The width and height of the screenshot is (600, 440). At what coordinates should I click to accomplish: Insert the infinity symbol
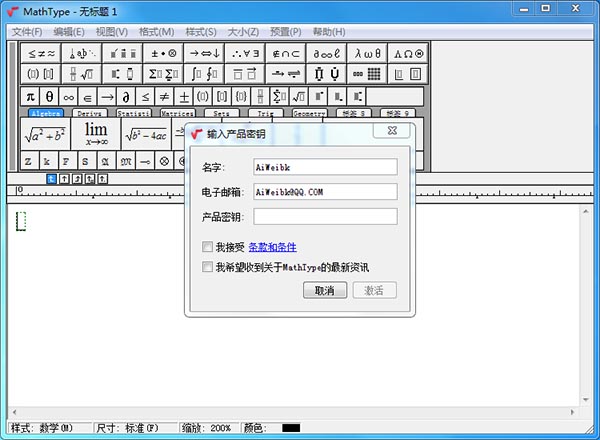(67, 97)
